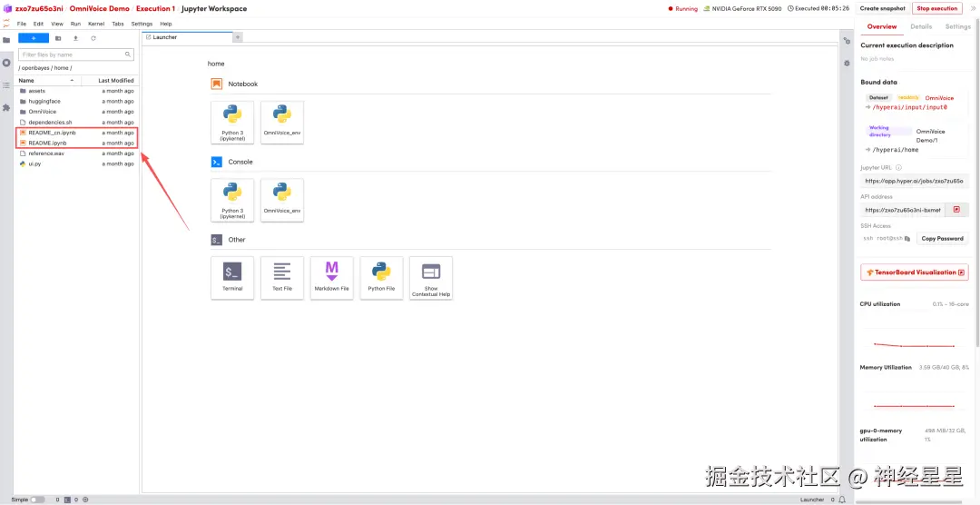980x505 pixels.
Task: Open API address external link icon
Action: [x=956, y=210]
